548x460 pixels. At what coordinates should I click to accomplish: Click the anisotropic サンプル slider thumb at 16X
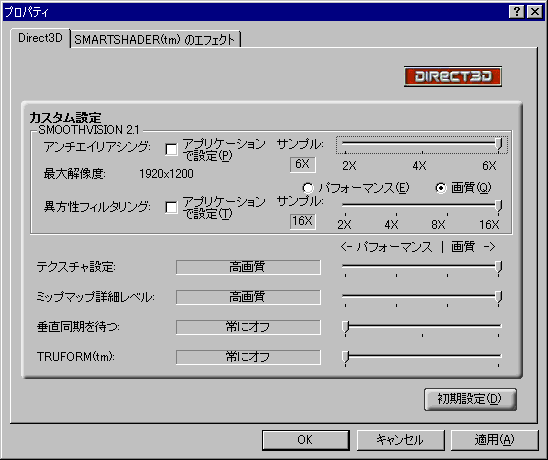tap(499, 206)
